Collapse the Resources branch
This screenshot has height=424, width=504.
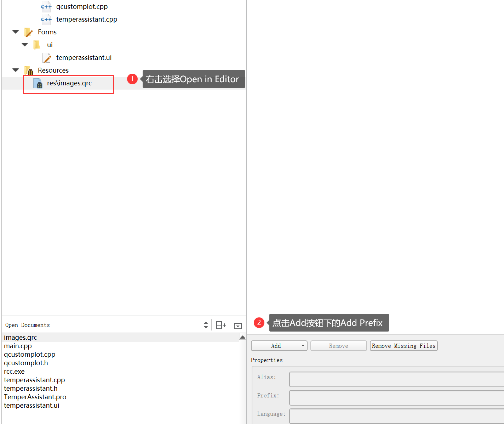(x=15, y=70)
